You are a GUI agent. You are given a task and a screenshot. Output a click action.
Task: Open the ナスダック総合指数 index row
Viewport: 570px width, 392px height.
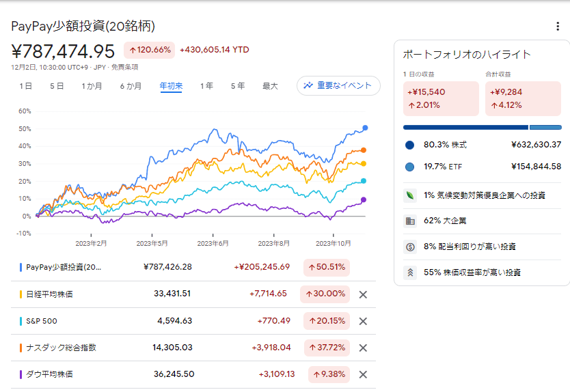(x=61, y=348)
